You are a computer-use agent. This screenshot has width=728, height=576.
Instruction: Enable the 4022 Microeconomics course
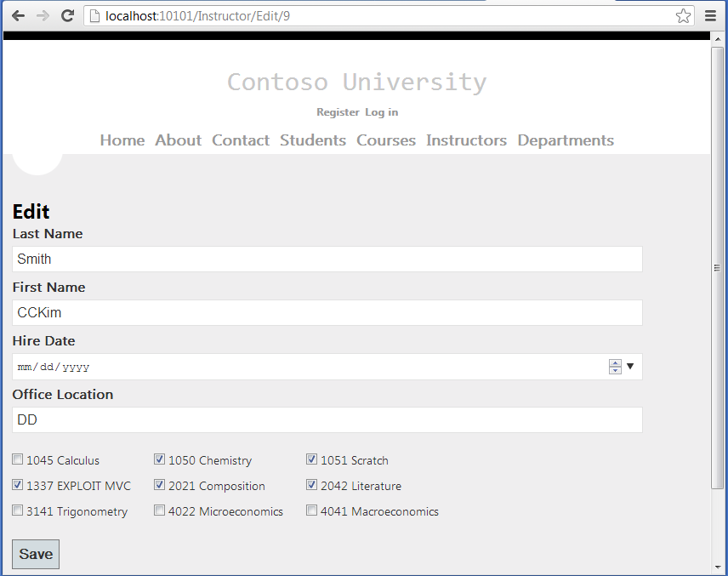click(159, 510)
